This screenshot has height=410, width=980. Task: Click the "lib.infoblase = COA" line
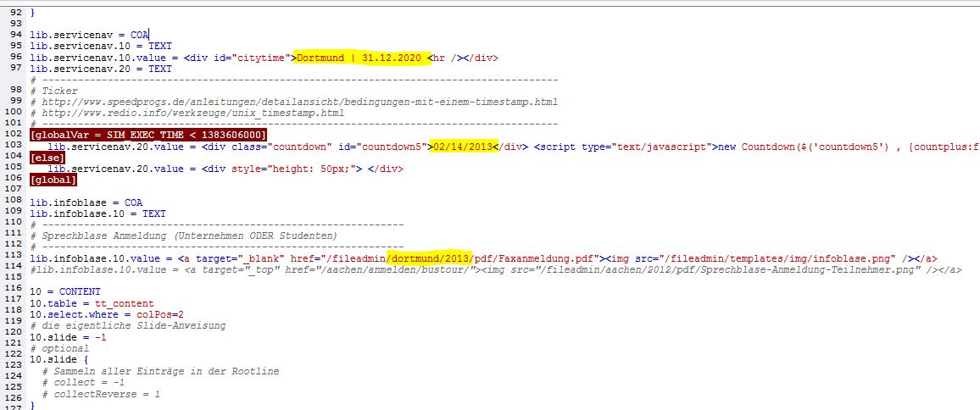(x=86, y=202)
